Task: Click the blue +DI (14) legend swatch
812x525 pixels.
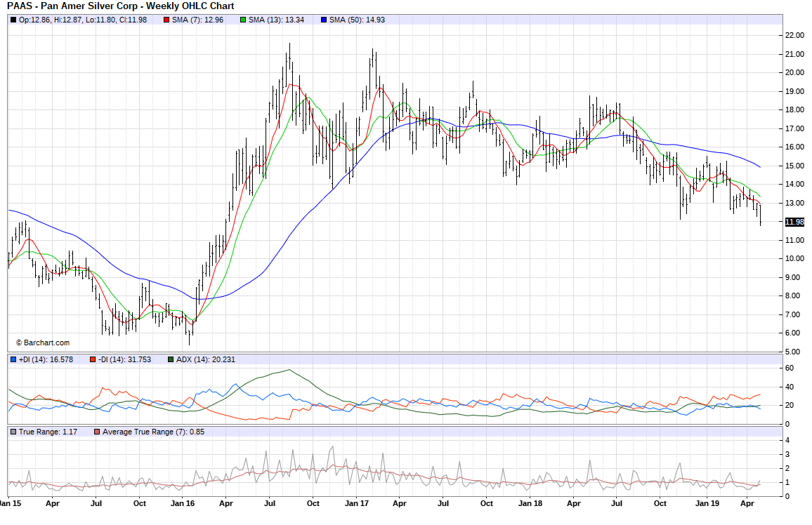Action: pos(13,359)
